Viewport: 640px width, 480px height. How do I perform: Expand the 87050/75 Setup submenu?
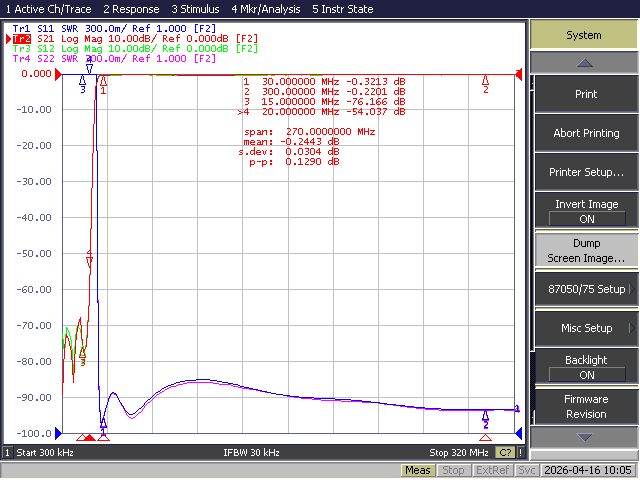(586, 289)
